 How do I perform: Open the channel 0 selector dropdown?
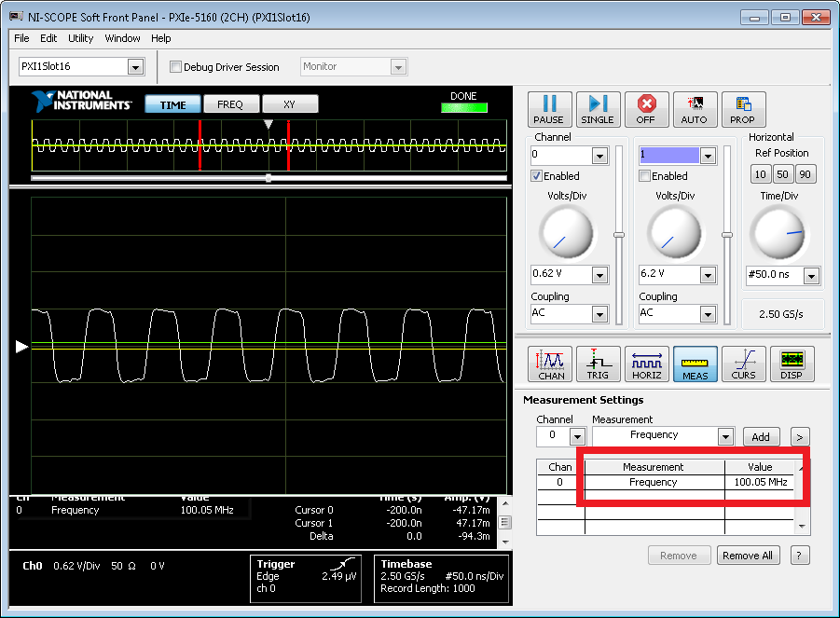599,156
